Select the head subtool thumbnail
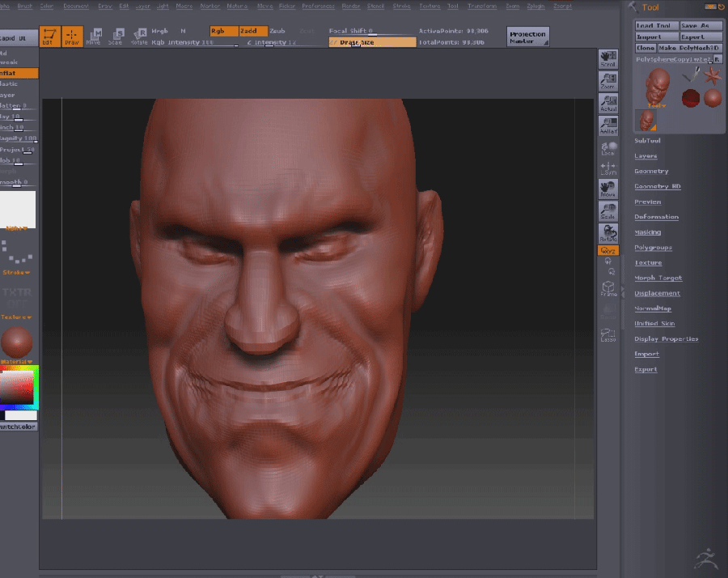Viewport: 728px width, 578px height. (645, 121)
